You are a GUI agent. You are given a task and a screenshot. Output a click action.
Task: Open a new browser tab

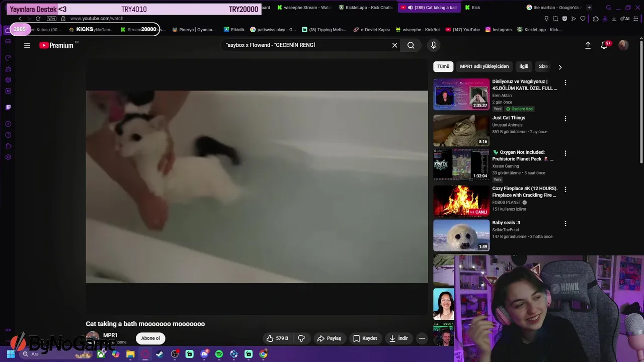pos(589,8)
